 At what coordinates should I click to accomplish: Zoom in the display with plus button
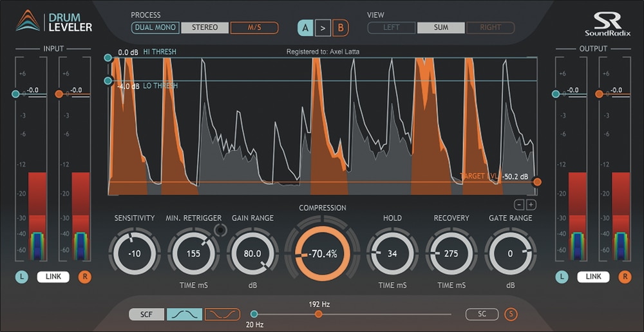coord(532,204)
